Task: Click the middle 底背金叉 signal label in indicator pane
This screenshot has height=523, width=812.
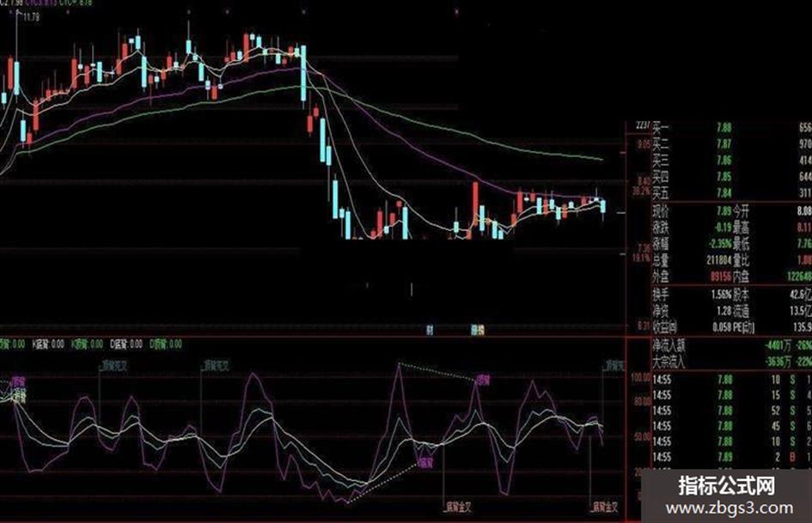Action: coord(459,507)
